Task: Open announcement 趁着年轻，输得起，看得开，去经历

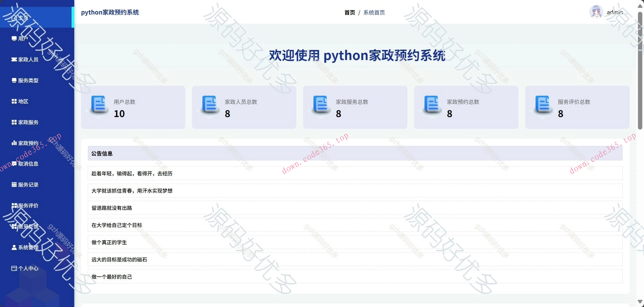Action: click(355, 173)
